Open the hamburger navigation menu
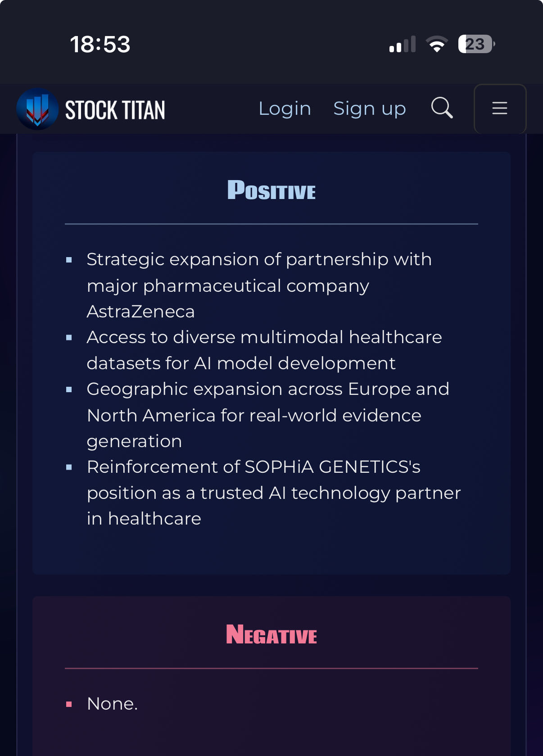 pyautogui.click(x=500, y=109)
